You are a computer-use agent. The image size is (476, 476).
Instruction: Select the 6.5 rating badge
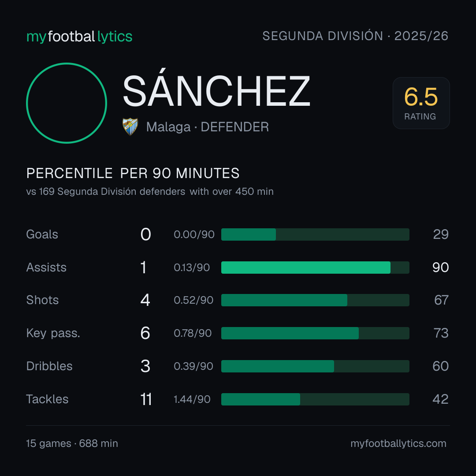421,103
